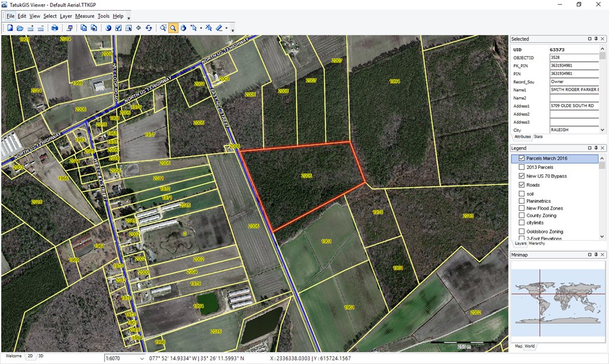Select the zoom-extended magnifier tool
Screen dimensions: 609x364
[163, 28]
